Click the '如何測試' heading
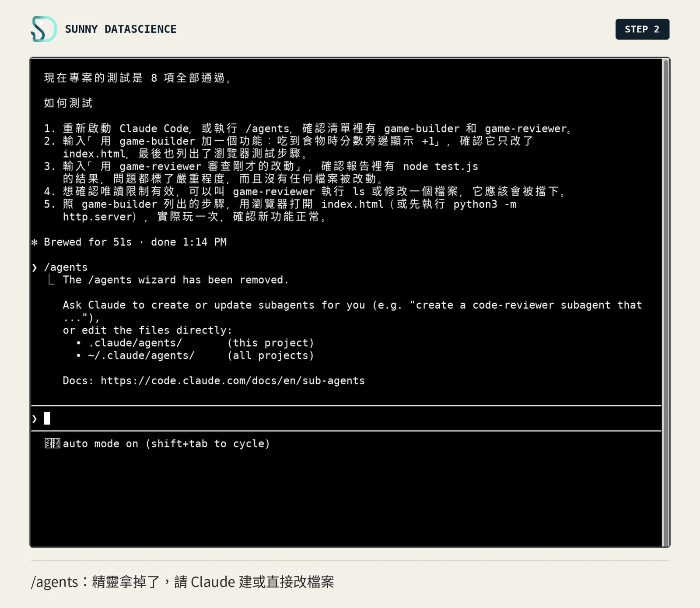700x608 pixels. click(68, 103)
